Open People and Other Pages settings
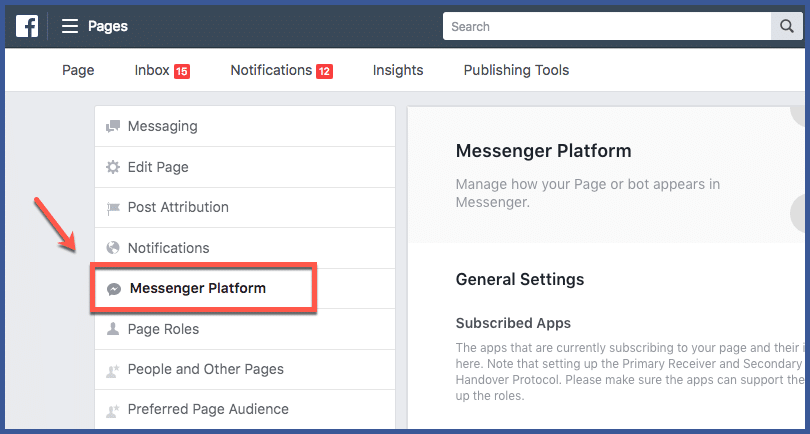The height and width of the screenshot is (434, 810). (205, 369)
